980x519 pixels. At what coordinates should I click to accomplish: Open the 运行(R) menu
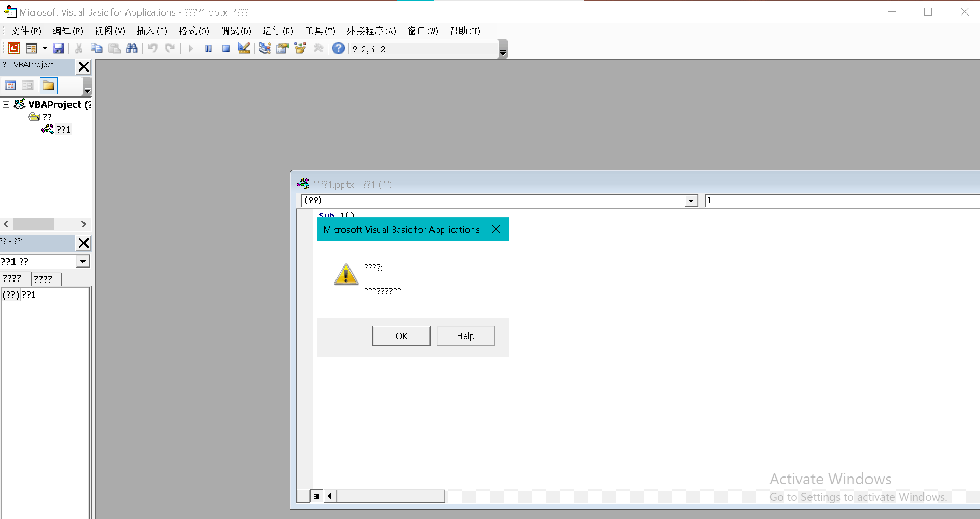[x=278, y=31]
